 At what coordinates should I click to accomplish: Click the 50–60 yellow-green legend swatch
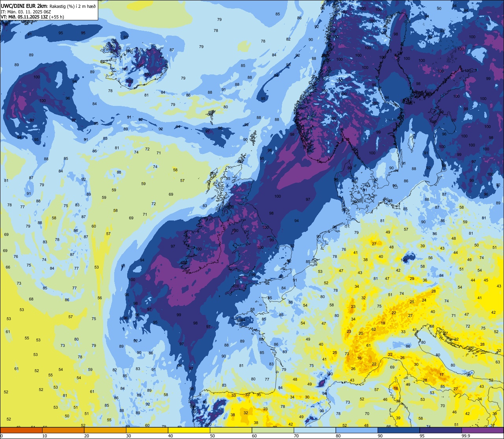tap(231, 430)
